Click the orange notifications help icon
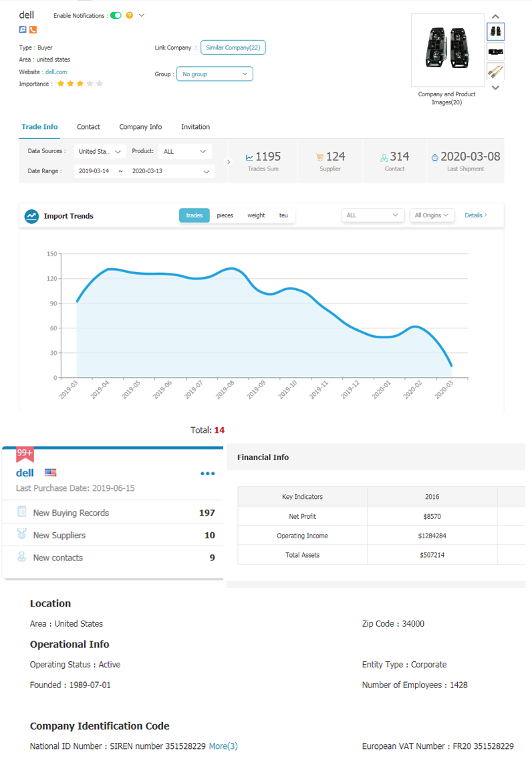 130,15
